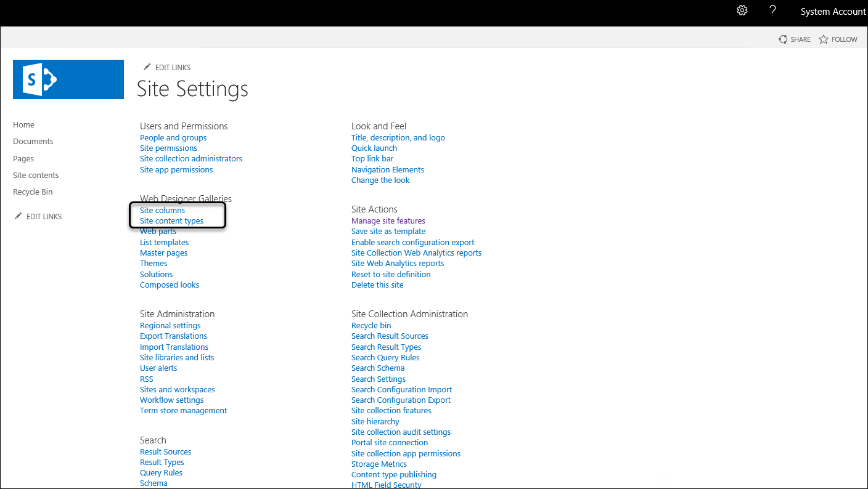Open Search Query Rules link
868x489 pixels.
[x=385, y=358]
